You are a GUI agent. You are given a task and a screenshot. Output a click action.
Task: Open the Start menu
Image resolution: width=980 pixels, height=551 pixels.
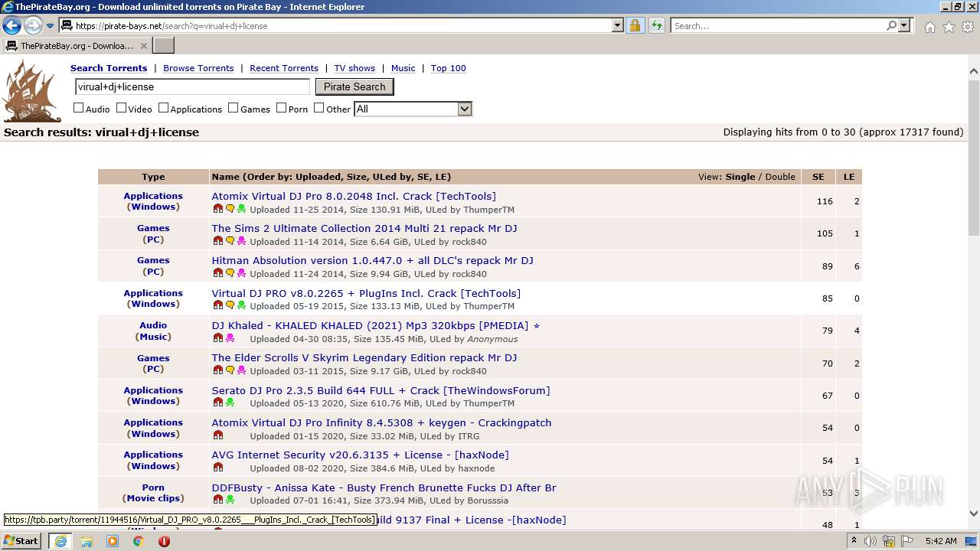click(21, 541)
